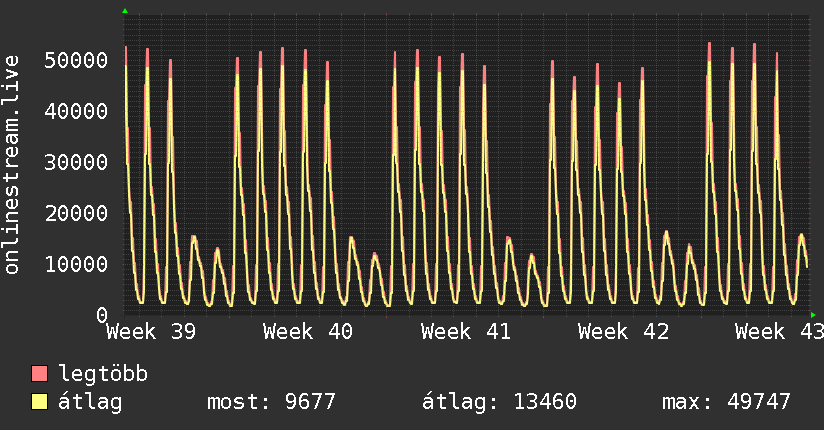824x430 pixels.
Task: Click the 50000 y-axis tick label
Action: tap(76, 60)
